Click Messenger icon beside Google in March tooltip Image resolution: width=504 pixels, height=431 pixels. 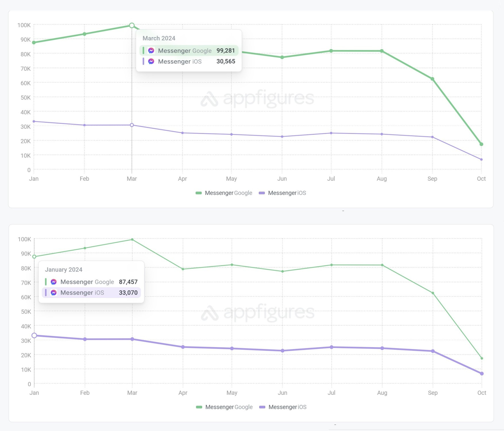[151, 51]
